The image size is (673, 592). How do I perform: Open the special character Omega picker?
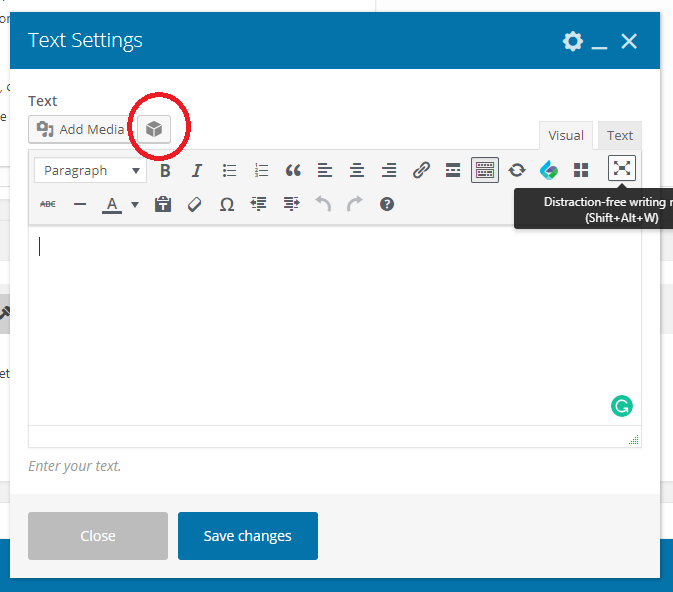click(227, 204)
